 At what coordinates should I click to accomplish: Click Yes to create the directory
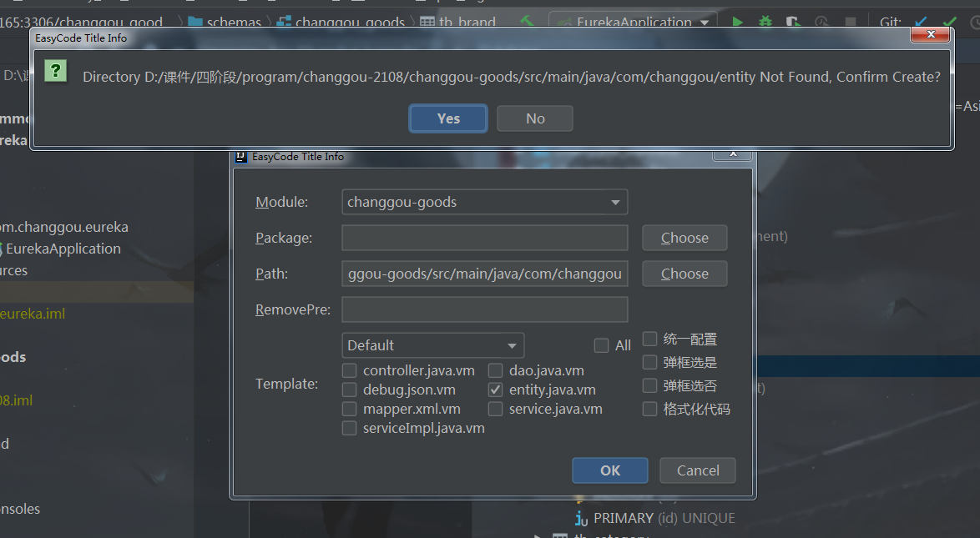(447, 118)
